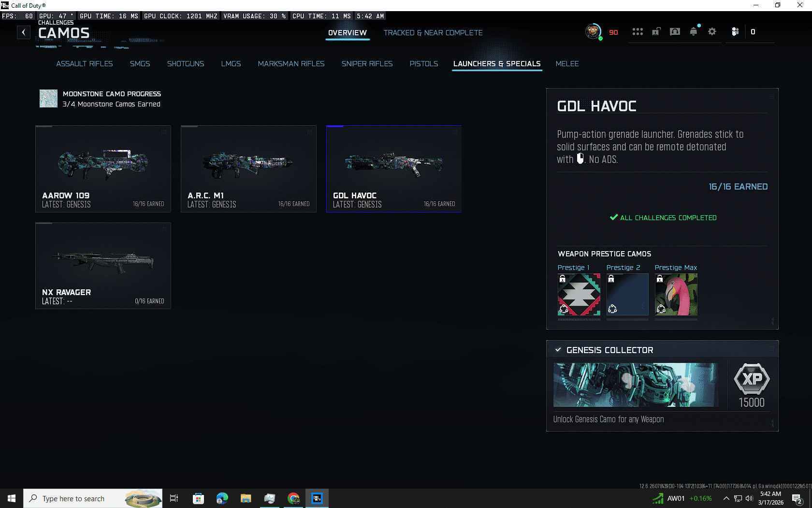Open the Sniper Rifles category
This screenshot has height=508, width=812.
point(367,64)
